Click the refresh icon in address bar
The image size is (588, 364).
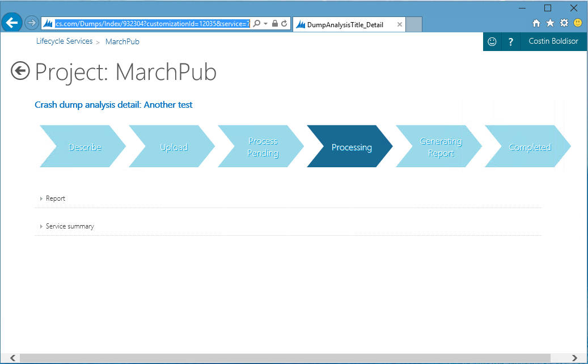pyautogui.click(x=284, y=23)
